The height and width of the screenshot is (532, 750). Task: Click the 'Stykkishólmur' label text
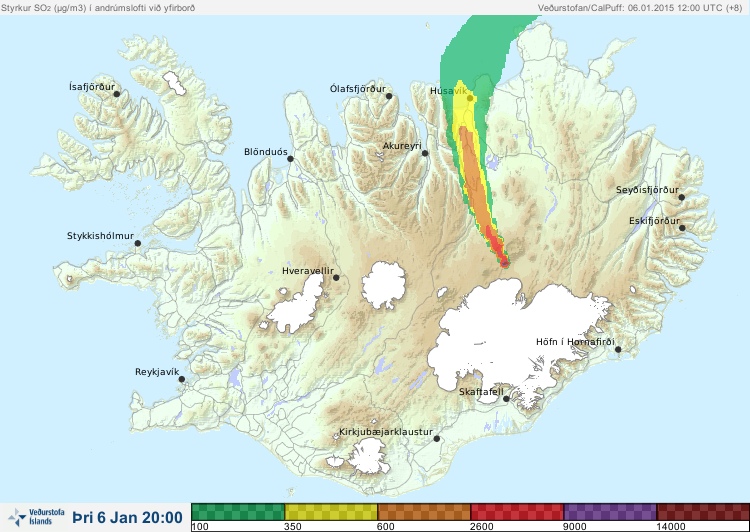(100, 236)
